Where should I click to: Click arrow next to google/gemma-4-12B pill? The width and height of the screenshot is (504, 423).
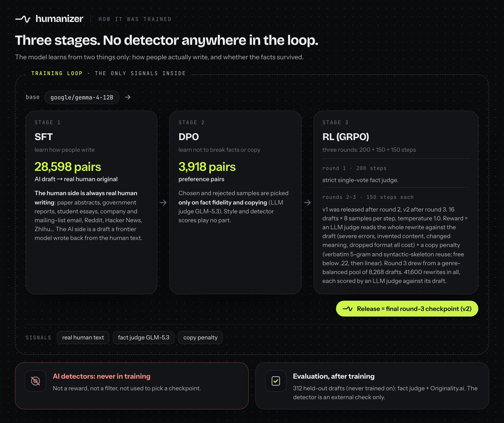click(128, 97)
